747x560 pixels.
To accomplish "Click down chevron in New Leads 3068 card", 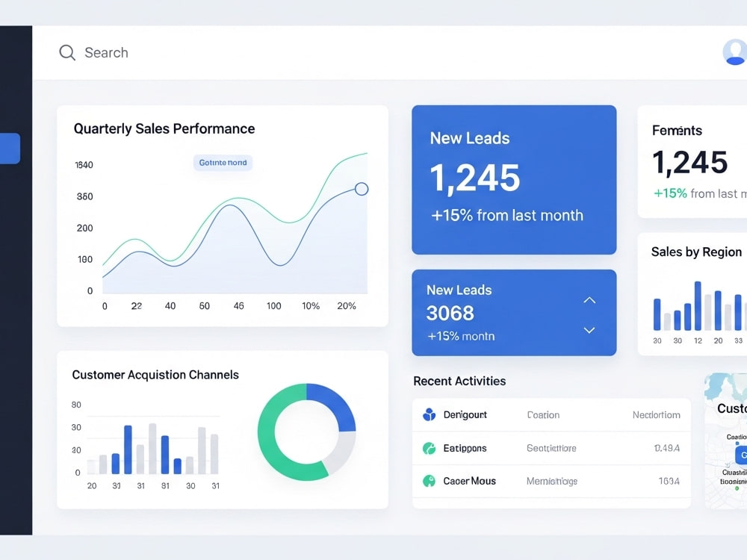I will [589, 330].
